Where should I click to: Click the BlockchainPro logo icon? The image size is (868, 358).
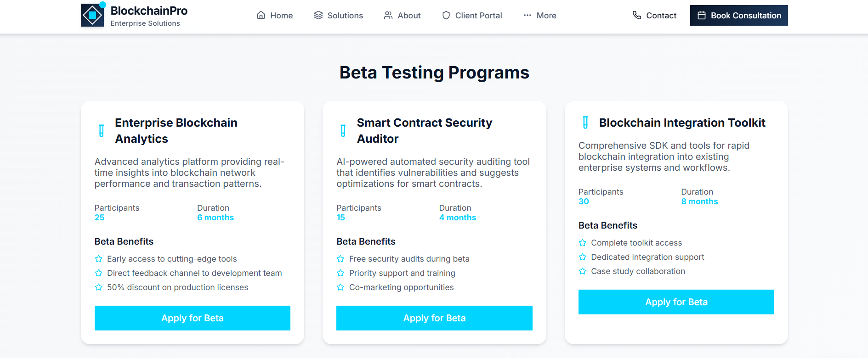92,15
